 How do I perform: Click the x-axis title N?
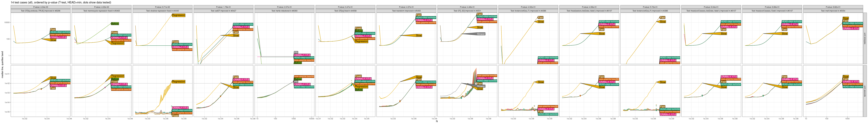click(437, 122)
